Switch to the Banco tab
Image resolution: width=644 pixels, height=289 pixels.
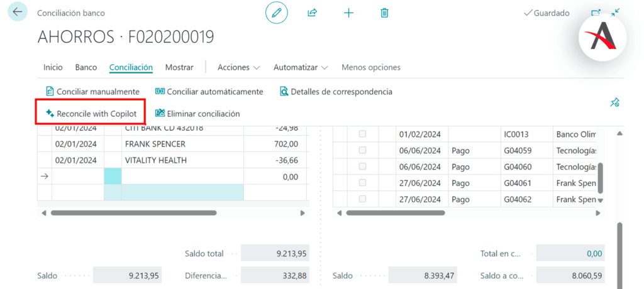86,67
